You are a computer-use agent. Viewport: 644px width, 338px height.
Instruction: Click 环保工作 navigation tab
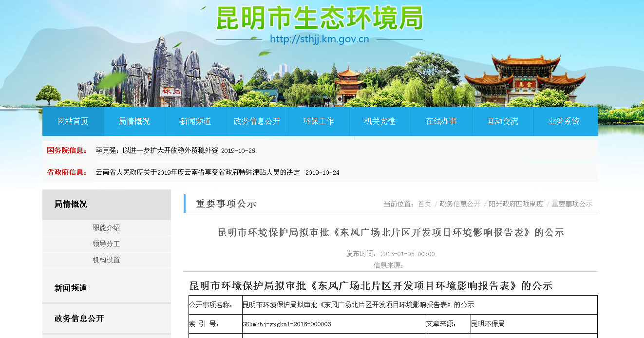click(319, 121)
